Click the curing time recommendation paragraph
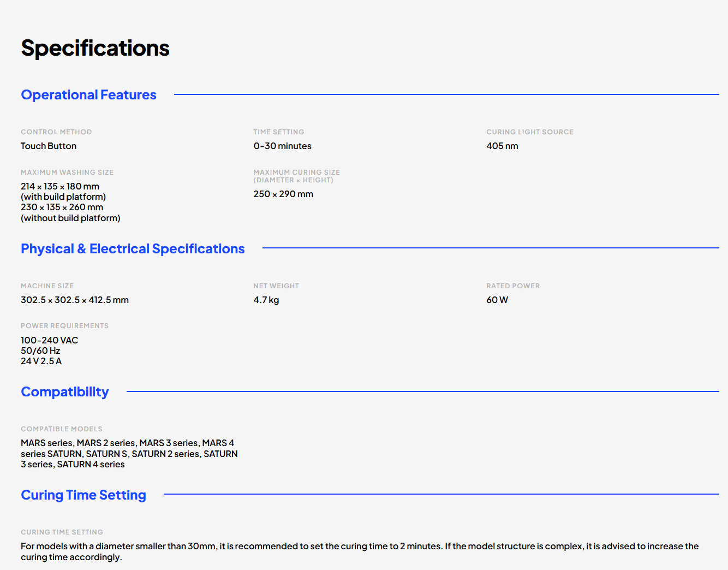Image resolution: width=728 pixels, height=570 pixels. [360, 551]
